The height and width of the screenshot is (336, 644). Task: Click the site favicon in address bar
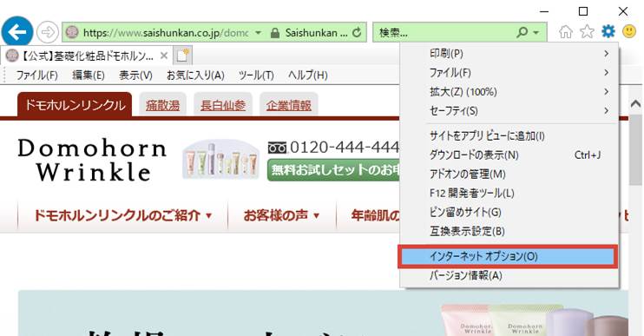pyautogui.click(x=72, y=32)
